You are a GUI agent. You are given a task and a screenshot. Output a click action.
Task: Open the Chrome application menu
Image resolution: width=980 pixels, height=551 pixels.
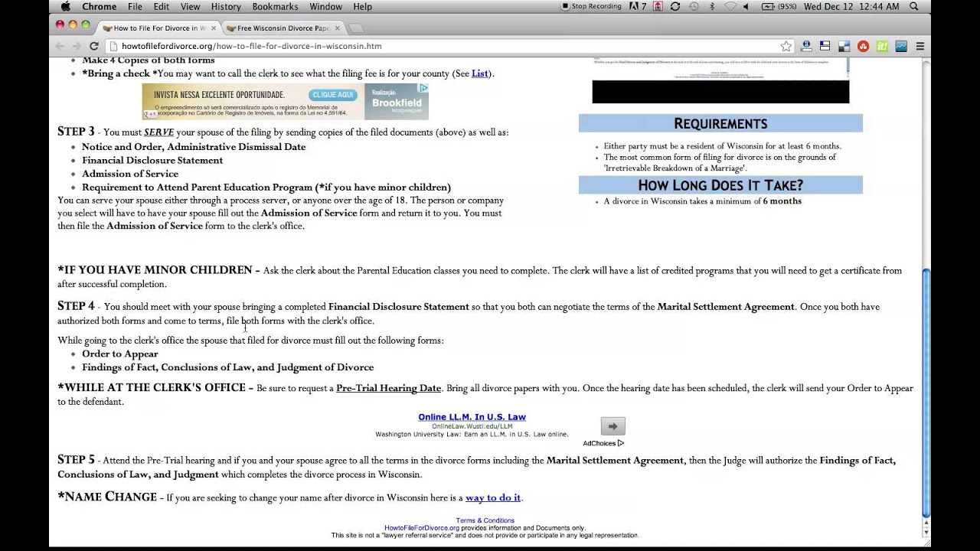[x=99, y=6]
